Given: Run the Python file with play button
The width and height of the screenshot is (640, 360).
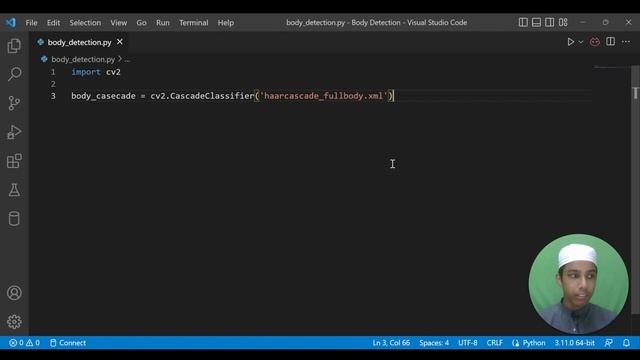Looking at the screenshot, I should tap(571, 42).
